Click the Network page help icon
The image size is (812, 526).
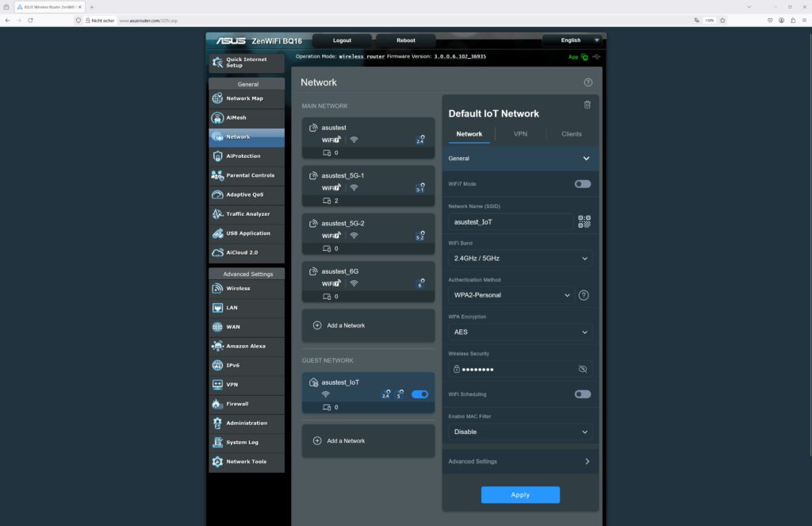point(588,83)
